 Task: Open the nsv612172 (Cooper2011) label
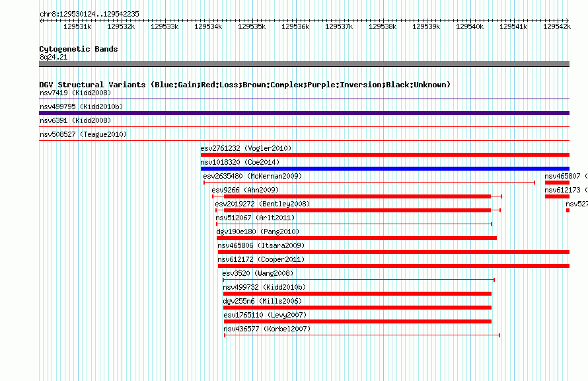[261, 259]
